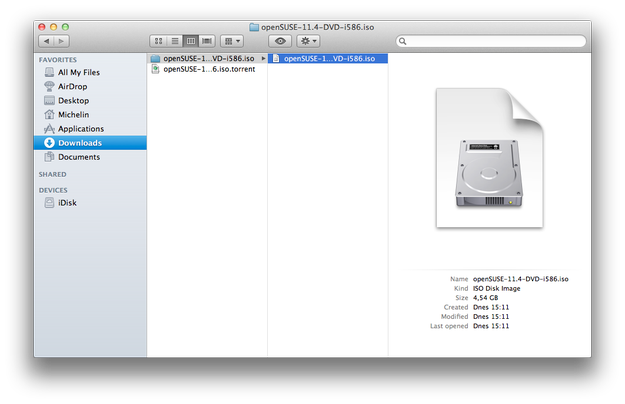This screenshot has width=625, height=404.
Task: Click the Applications sidebar icon
Action: tap(49, 129)
